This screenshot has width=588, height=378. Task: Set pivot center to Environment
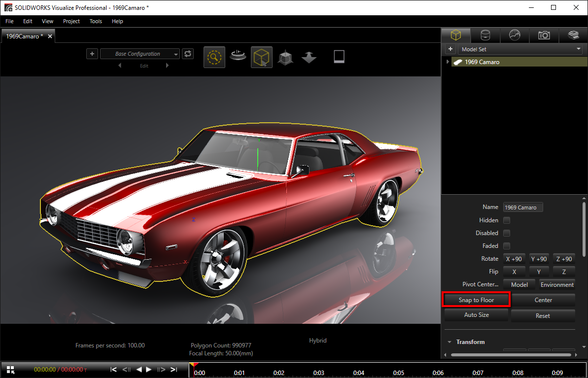pyautogui.click(x=557, y=285)
